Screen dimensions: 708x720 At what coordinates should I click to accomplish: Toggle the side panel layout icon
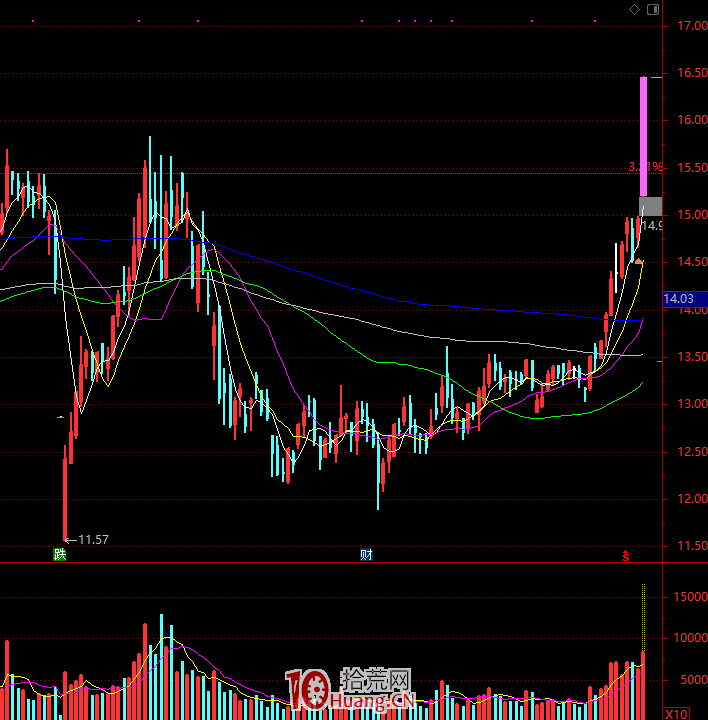pyautogui.click(x=653, y=9)
